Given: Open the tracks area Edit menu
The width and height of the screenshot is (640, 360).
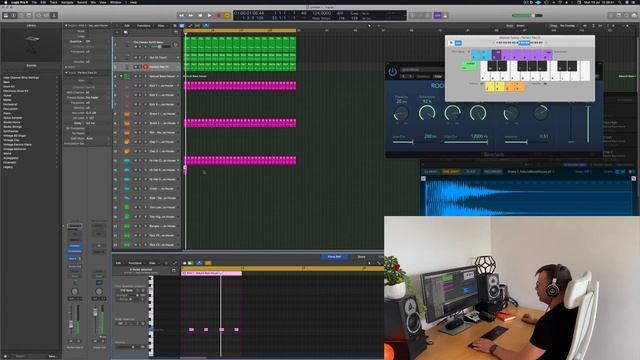Looking at the screenshot, I should coord(127,26).
